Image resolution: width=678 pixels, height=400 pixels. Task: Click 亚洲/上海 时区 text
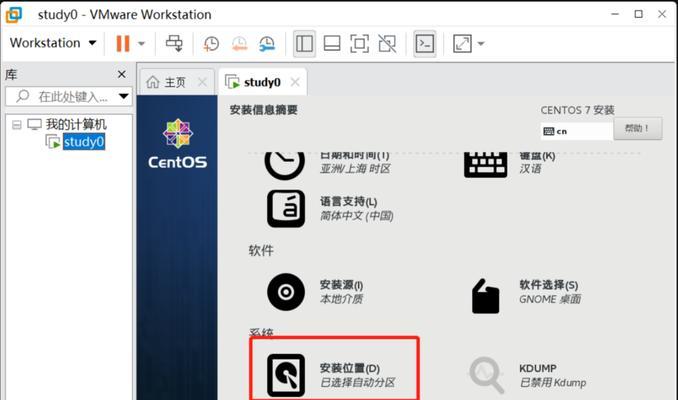355,169
